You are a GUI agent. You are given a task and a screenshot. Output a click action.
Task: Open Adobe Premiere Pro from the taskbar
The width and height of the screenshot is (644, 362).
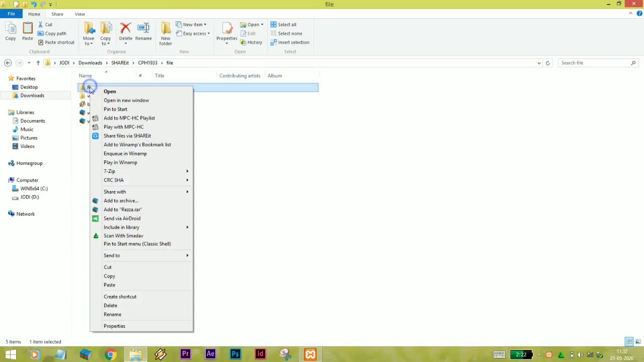[x=185, y=354]
